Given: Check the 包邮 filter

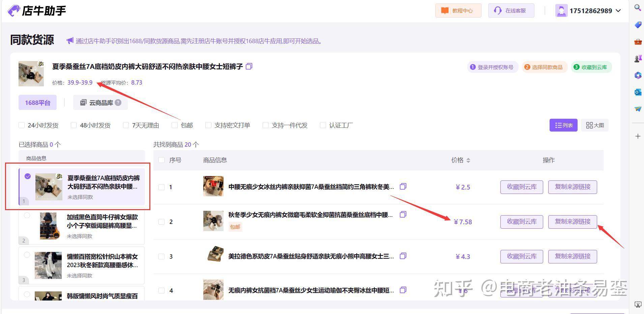Looking at the screenshot, I should click(x=174, y=125).
